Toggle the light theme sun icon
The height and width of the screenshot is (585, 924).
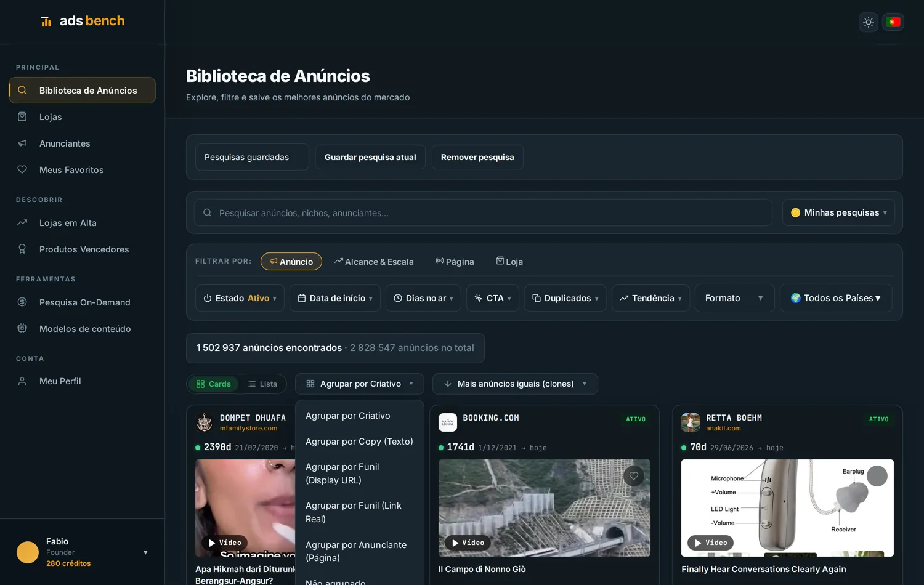pyautogui.click(x=869, y=22)
